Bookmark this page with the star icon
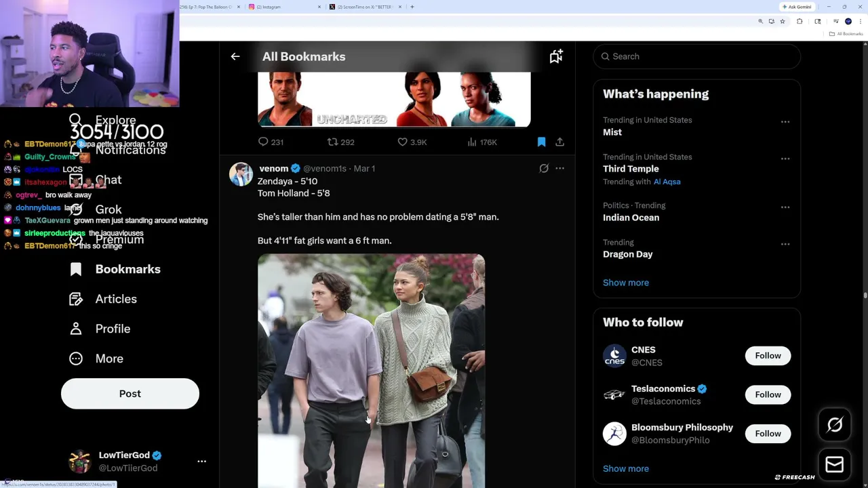The width and height of the screenshot is (868, 488). [x=783, y=22]
